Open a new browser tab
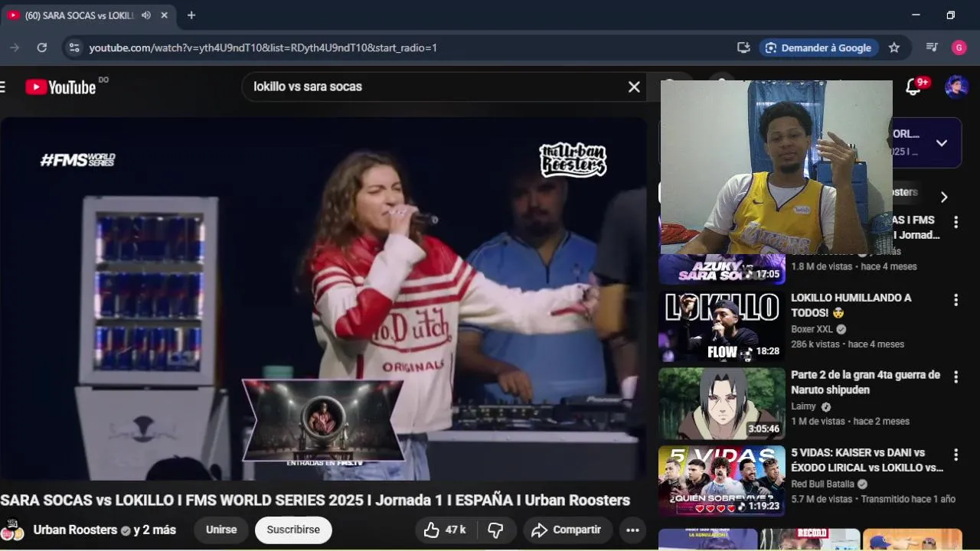The height and width of the screenshot is (551, 980). coord(191,15)
